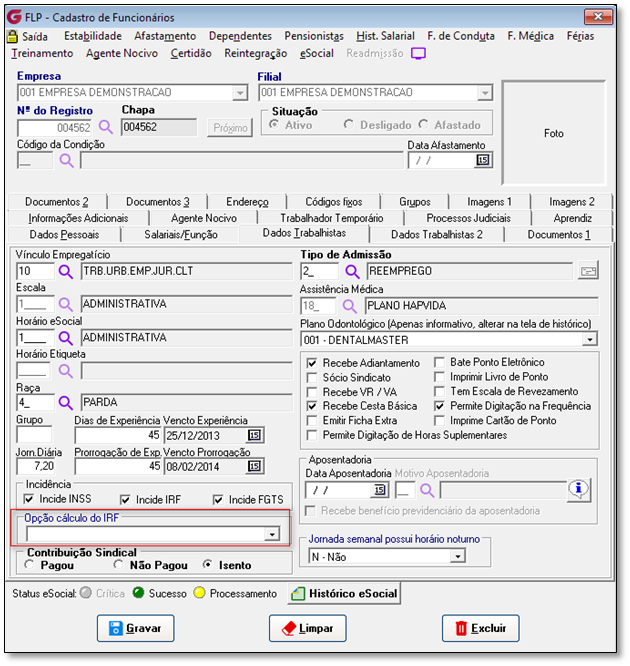The width and height of the screenshot is (630, 666).
Task: Click the purple monitor icon beside Readmissão
Action: pyautogui.click(x=418, y=54)
